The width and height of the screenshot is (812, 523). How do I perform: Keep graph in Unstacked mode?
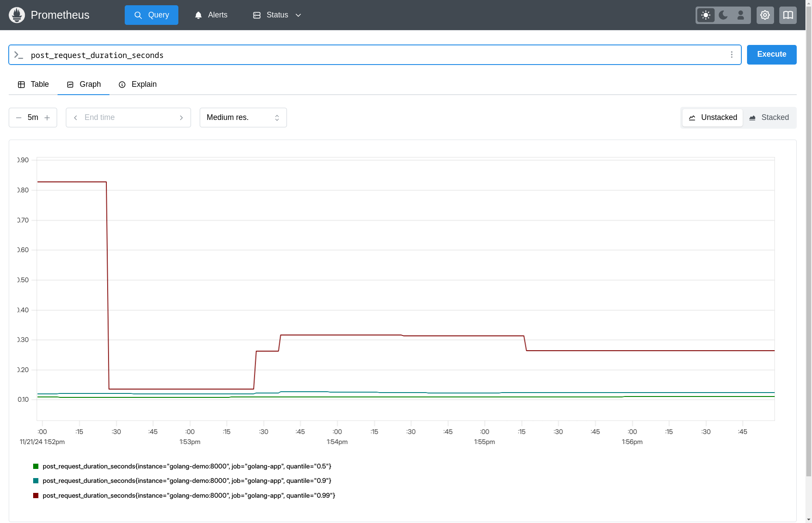(712, 117)
